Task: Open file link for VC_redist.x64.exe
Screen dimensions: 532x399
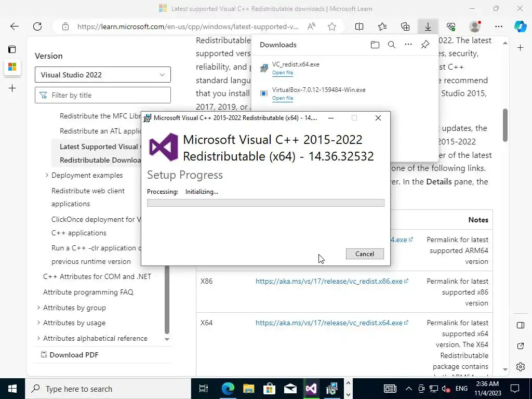Action: 283,73
